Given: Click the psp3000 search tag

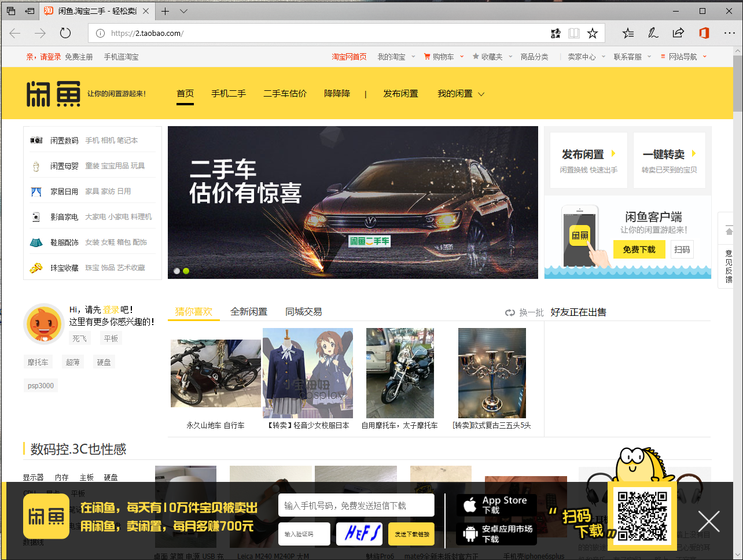Looking at the screenshot, I should [41, 386].
